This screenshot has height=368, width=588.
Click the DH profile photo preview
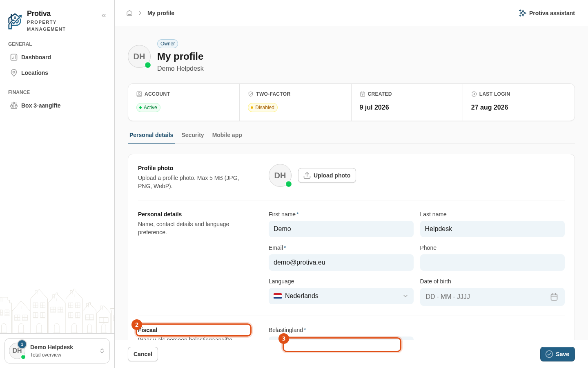280,175
